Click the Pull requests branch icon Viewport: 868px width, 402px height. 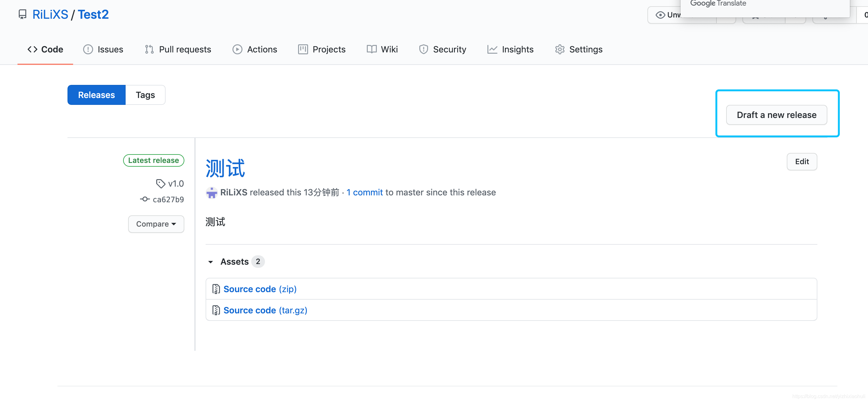(x=149, y=50)
